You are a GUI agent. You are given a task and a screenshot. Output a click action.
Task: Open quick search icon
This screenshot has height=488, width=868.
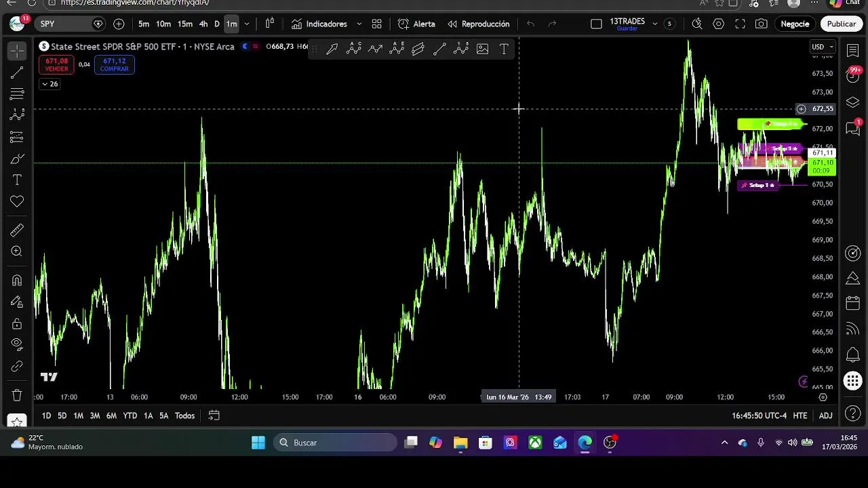(697, 24)
